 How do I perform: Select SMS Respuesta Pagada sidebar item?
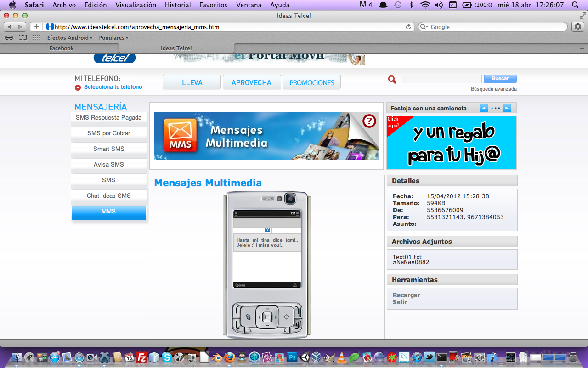(108, 118)
